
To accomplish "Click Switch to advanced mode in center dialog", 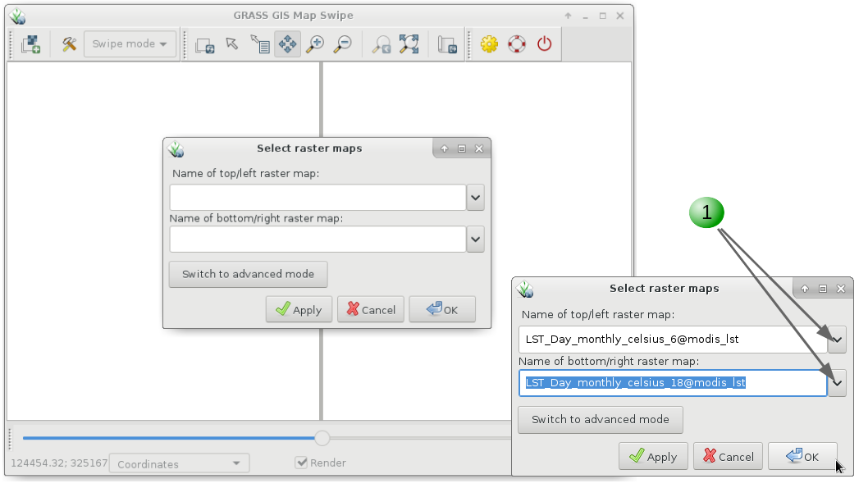I will 248,275.
